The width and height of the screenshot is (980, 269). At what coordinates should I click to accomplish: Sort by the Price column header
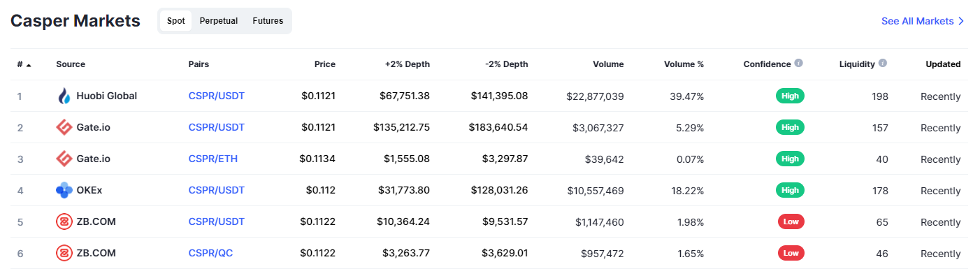pyautogui.click(x=325, y=64)
